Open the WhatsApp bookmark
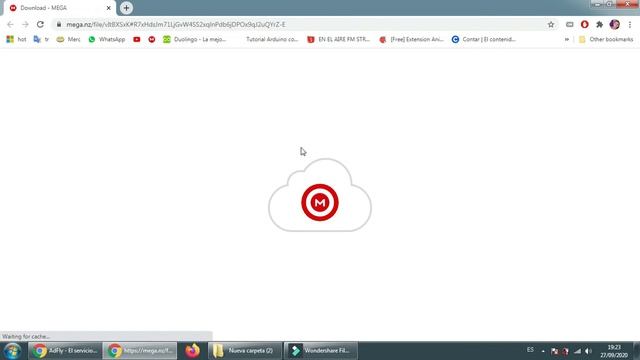Viewport: 640px width, 360px height. (x=107, y=39)
